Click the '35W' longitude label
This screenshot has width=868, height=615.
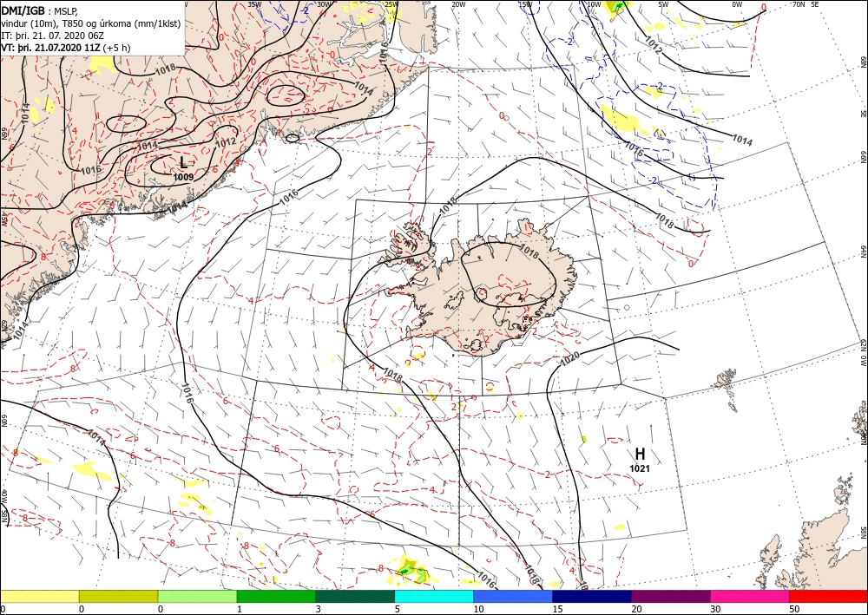pyautogui.click(x=254, y=4)
